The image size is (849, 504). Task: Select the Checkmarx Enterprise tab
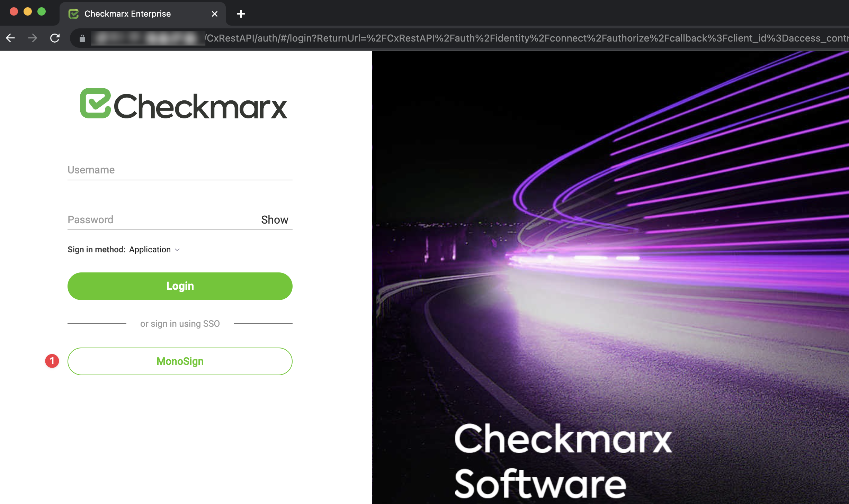[x=127, y=14]
